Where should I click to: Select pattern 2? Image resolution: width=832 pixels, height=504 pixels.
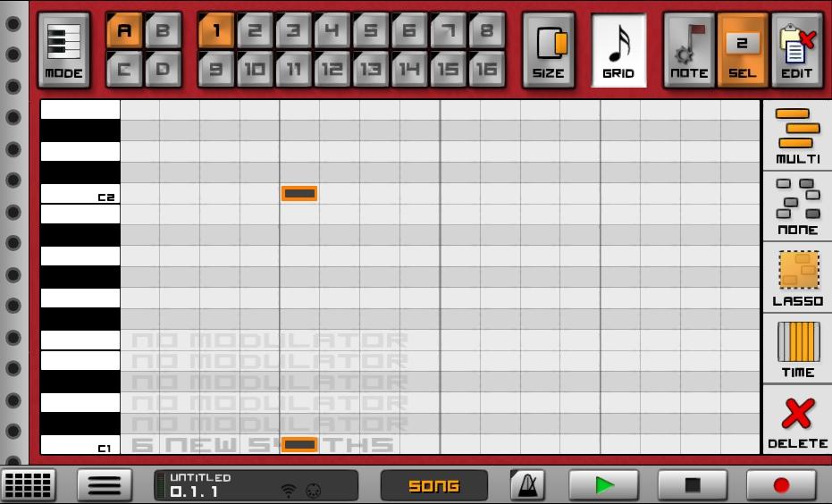255,30
